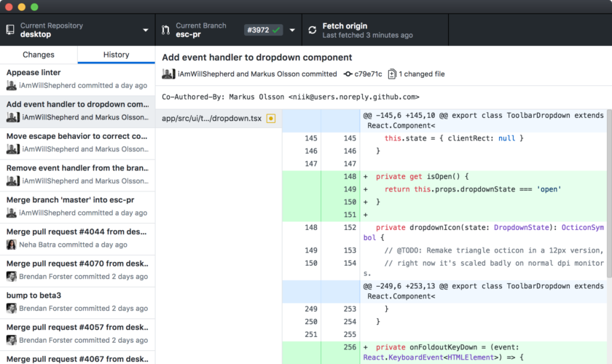Click the Fetch origin sync icon
612x364 pixels.
point(313,31)
